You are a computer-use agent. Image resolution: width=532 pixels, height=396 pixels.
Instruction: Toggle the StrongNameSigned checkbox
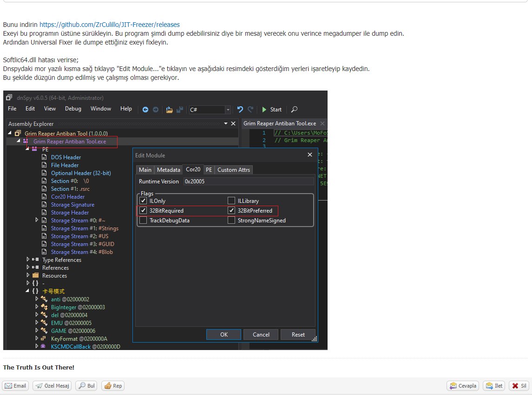click(231, 221)
